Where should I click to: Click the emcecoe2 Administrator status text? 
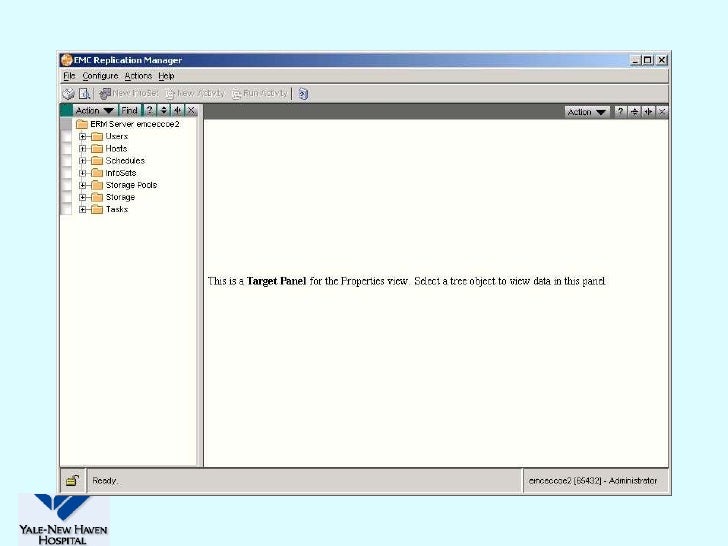point(593,481)
